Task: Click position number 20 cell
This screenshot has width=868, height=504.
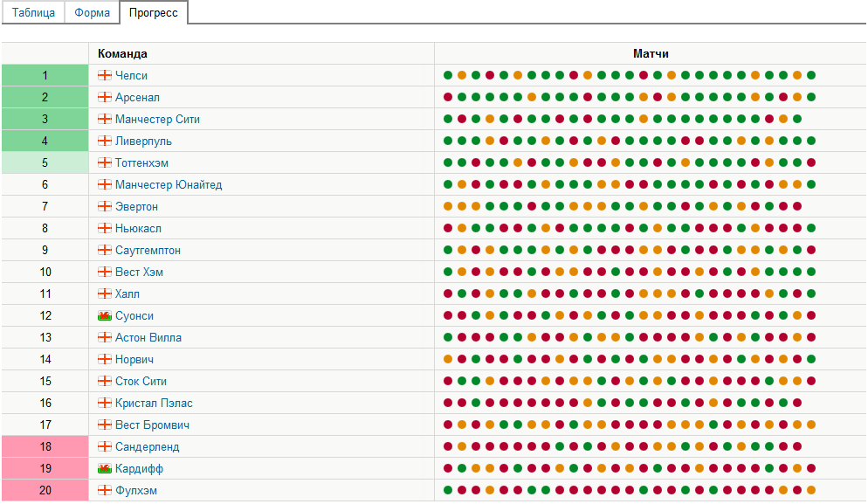Action: coord(45,490)
